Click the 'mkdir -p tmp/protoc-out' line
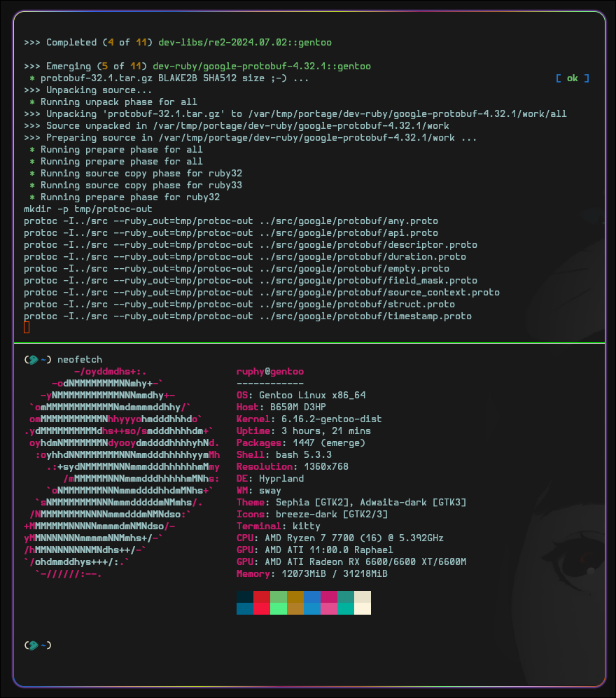The image size is (616, 698). click(x=87, y=209)
